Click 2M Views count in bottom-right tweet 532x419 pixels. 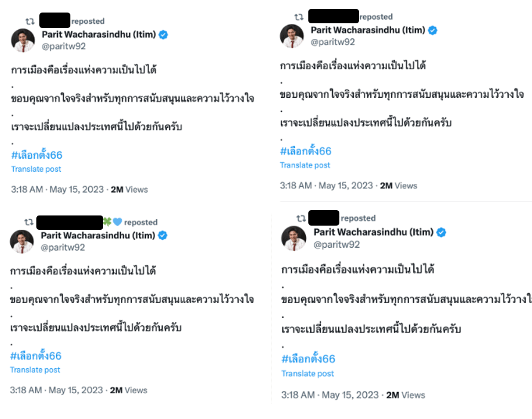point(406,395)
